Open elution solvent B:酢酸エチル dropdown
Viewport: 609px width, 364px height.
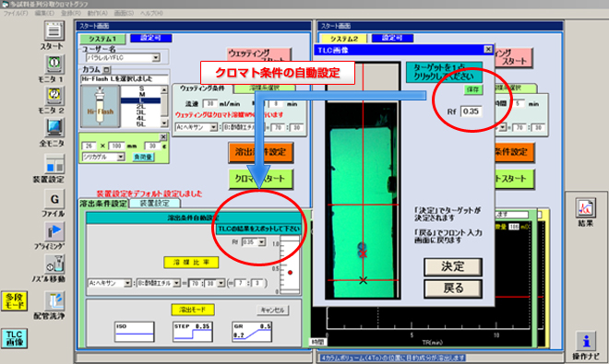[x=177, y=283]
